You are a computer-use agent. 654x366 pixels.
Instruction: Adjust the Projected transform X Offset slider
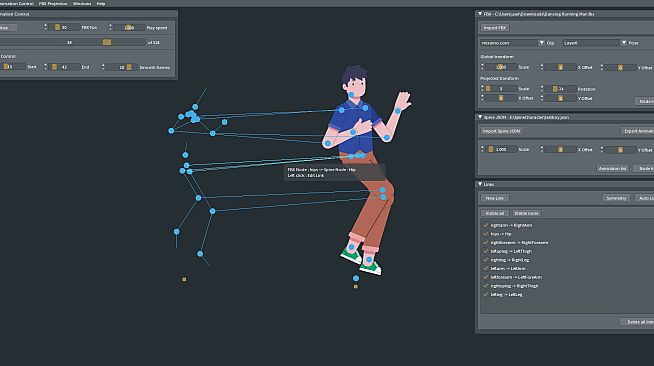coord(501,98)
